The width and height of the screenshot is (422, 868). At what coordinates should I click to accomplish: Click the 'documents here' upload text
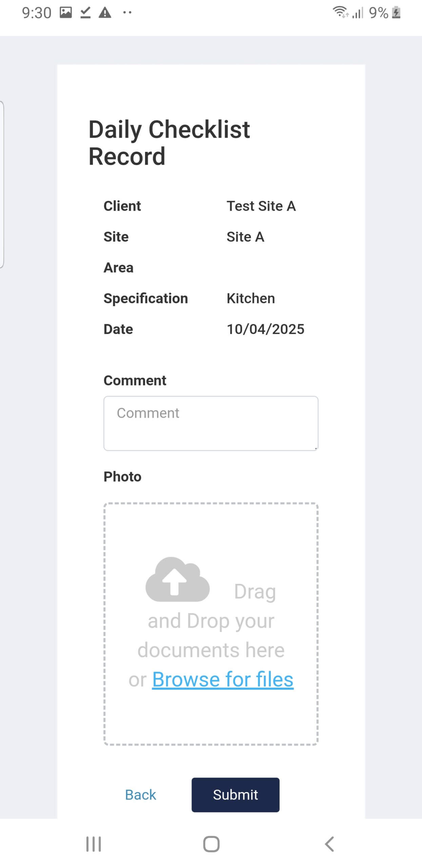pos(211,650)
